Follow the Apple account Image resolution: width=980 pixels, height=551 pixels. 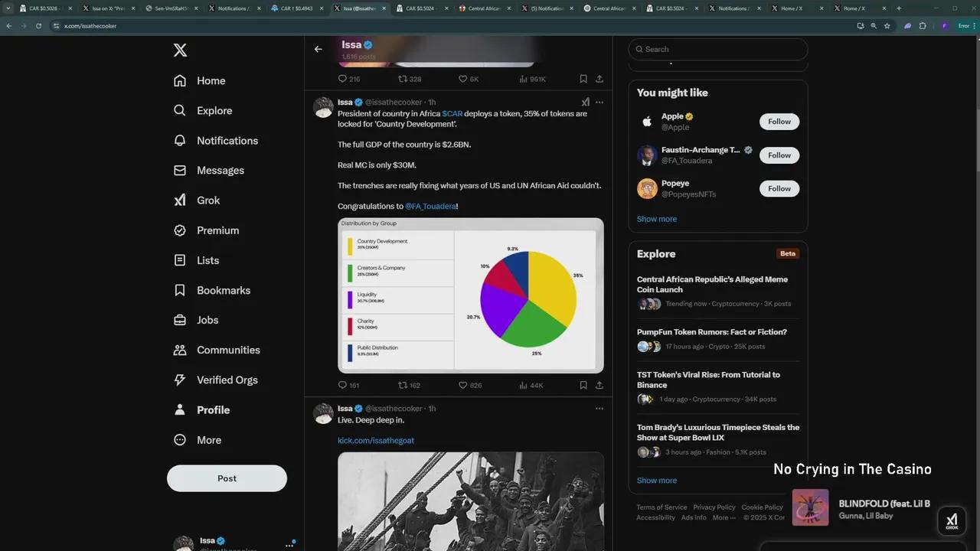779,122
